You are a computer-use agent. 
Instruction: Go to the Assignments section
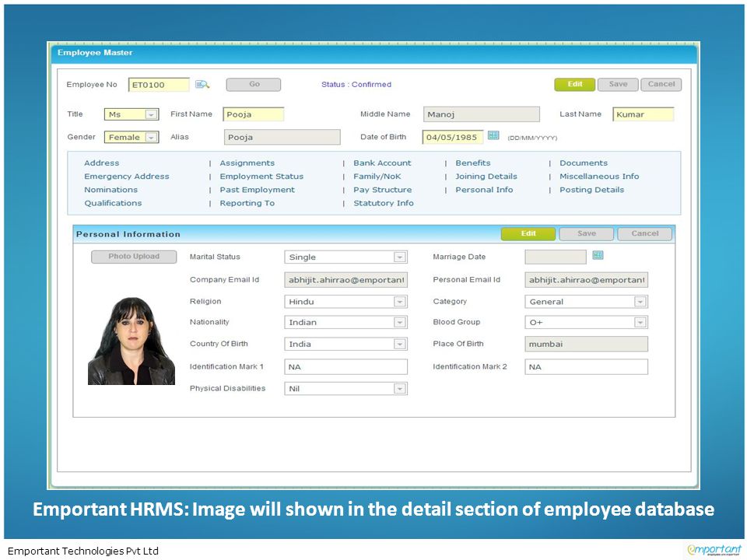(247, 163)
